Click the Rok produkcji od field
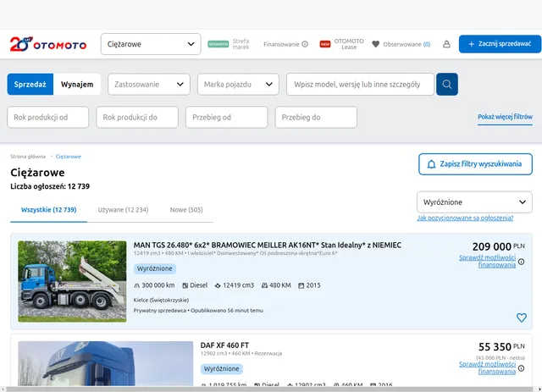This screenshot has width=542, height=392. [48, 117]
